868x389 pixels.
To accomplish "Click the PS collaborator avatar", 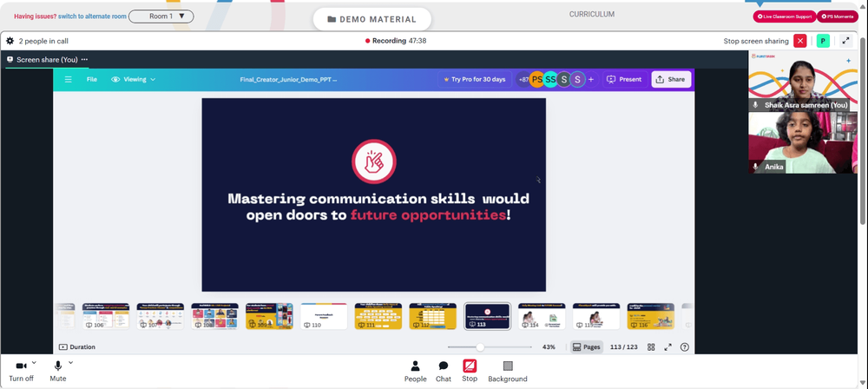I will coord(536,79).
